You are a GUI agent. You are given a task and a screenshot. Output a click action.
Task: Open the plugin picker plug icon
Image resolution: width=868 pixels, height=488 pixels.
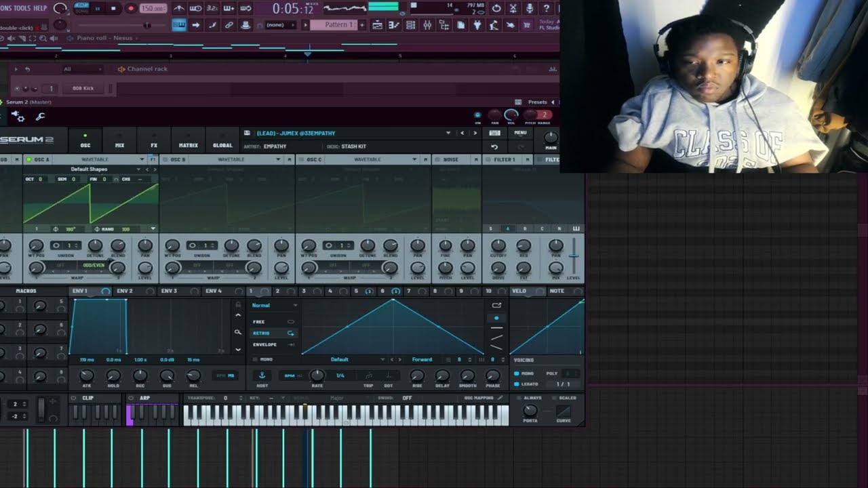click(477, 25)
